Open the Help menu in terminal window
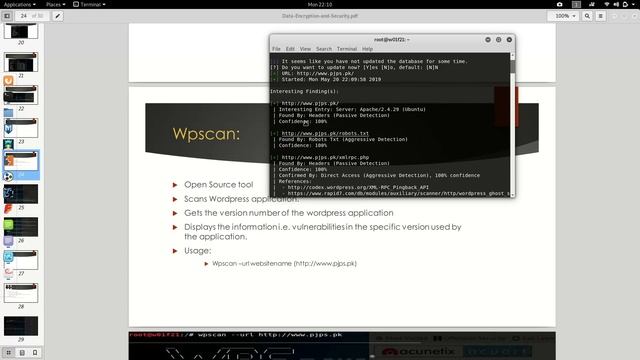The image size is (640, 360). pyautogui.click(x=367, y=49)
